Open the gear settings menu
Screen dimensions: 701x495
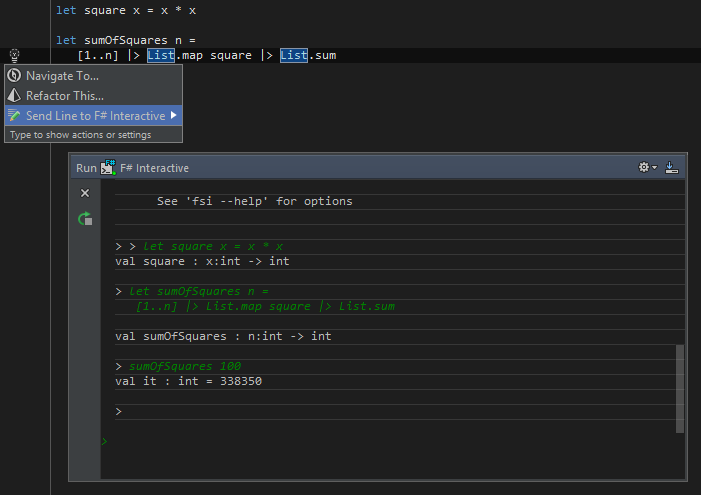[x=647, y=167]
